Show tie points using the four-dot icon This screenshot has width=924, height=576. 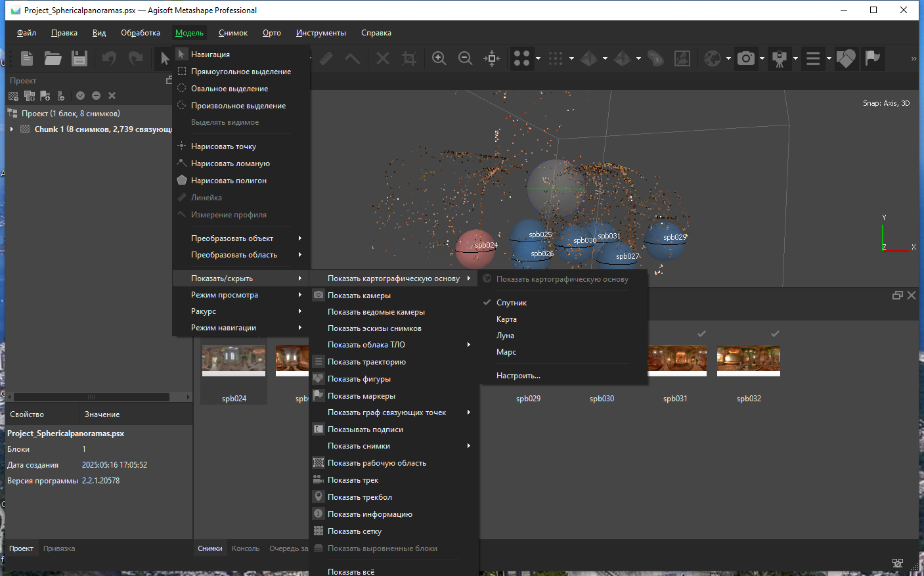(x=521, y=58)
